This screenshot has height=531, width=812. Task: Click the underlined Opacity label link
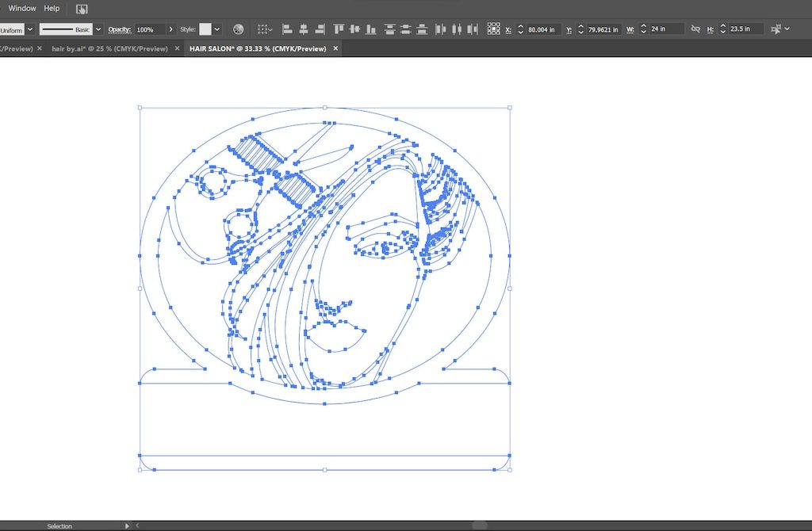(x=119, y=29)
